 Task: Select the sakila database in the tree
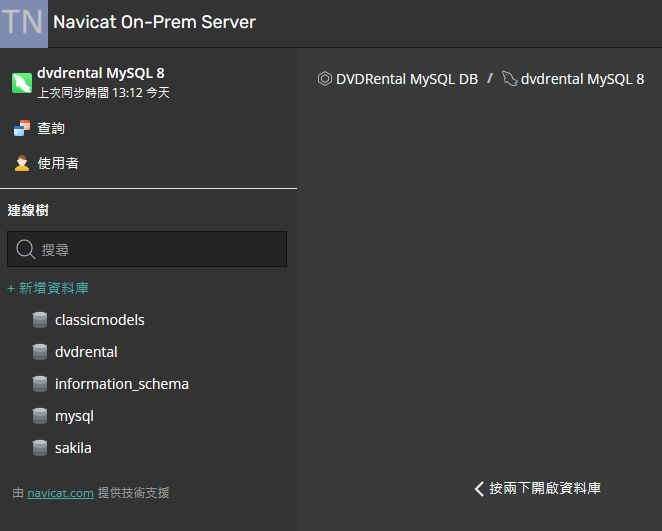[73, 448]
